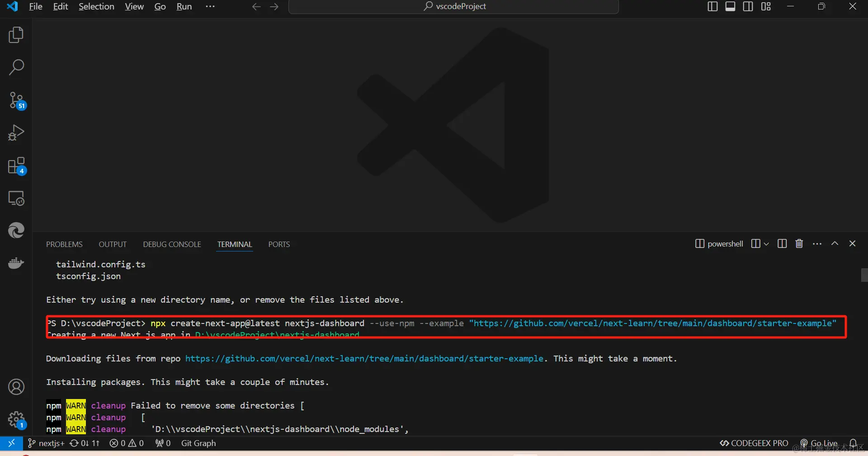The height and width of the screenshot is (456, 868).
Task: Toggle the primary side bar
Action: [712, 6]
